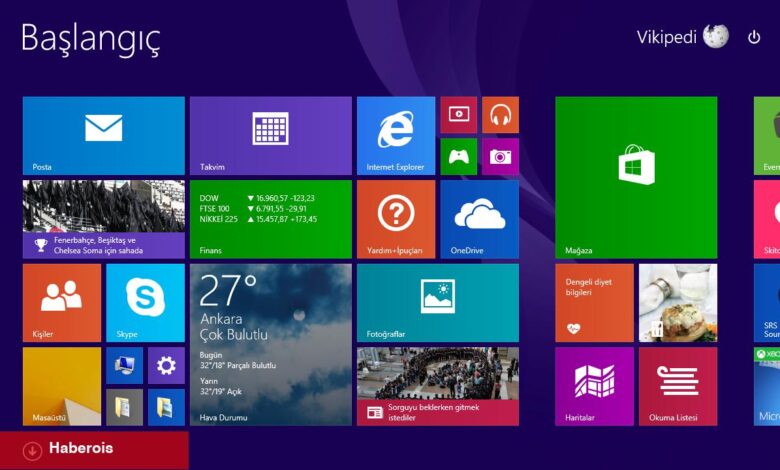780x470 pixels.
Task: Open the blue File Explorer folder tile
Action: pos(166,407)
